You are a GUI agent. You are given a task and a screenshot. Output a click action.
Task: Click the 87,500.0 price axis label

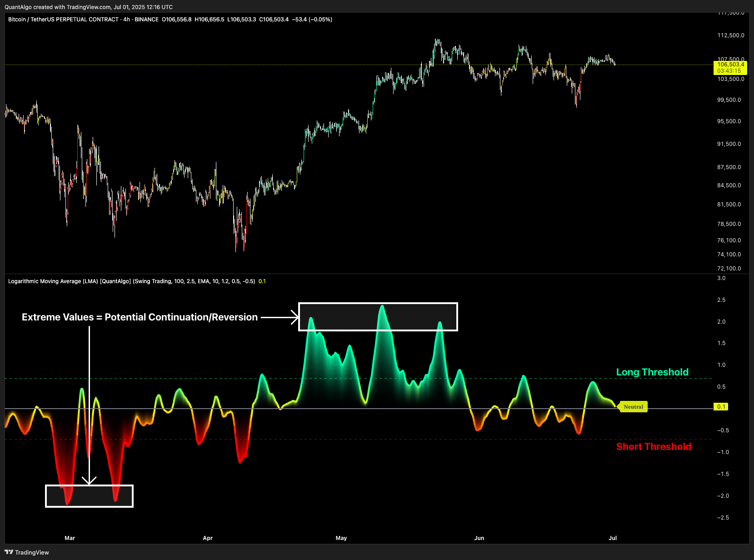click(x=729, y=167)
